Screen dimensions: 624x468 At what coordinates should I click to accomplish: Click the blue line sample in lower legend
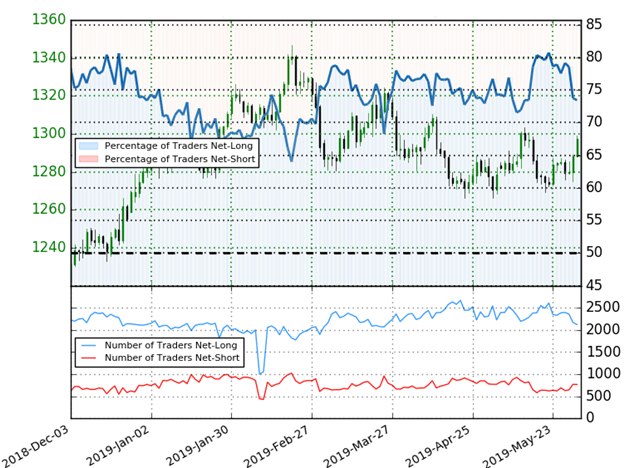88,345
